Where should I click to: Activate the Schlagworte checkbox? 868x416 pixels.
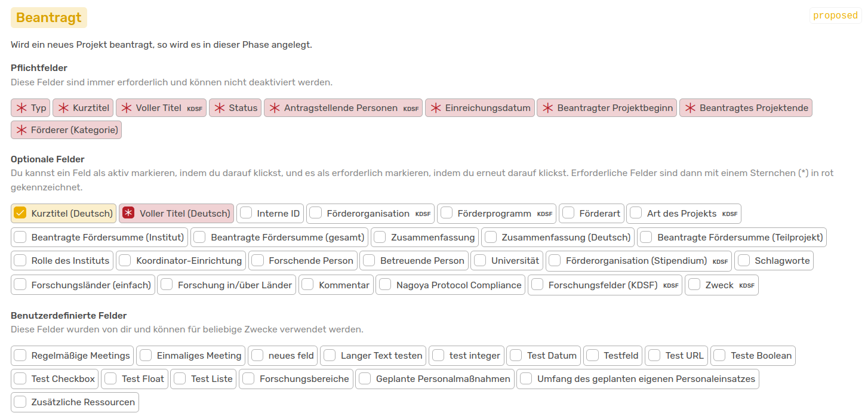click(x=745, y=261)
